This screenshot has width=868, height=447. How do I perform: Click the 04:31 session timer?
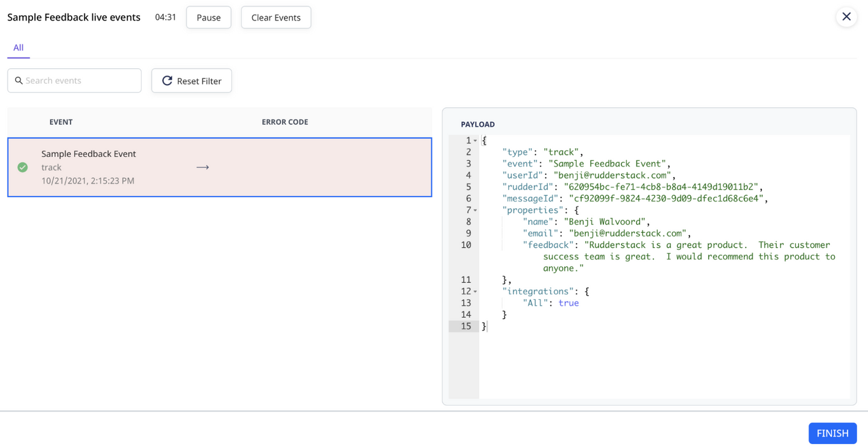[166, 17]
